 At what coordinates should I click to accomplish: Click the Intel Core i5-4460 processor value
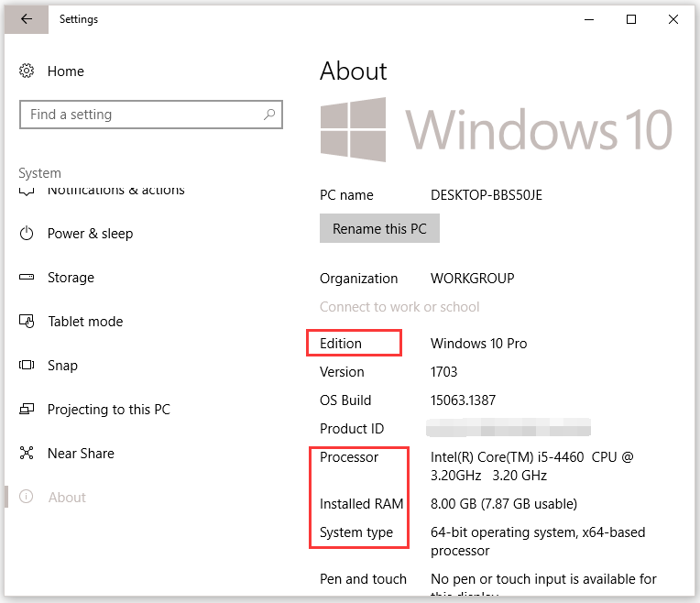(x=531, y=466)
